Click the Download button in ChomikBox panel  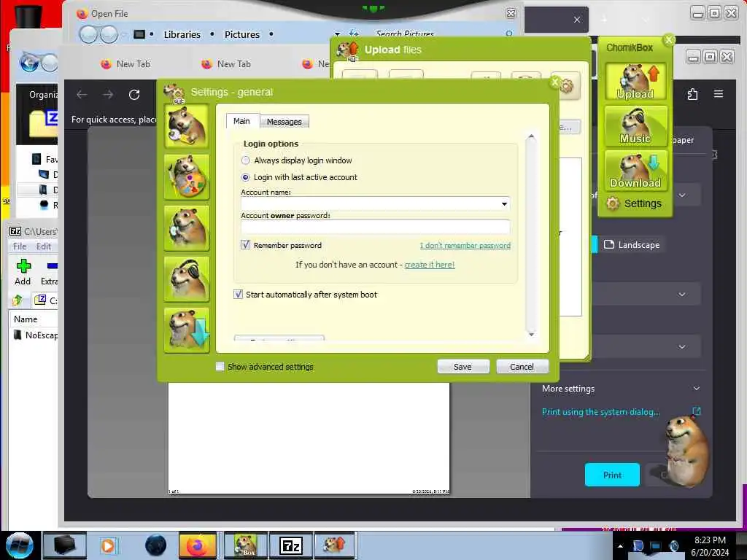(x=635, y=171)
